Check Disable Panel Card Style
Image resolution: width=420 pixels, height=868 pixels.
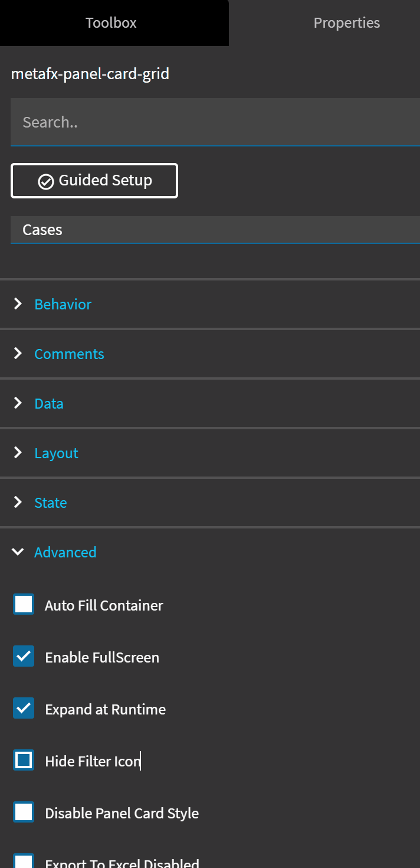point(22,812)
